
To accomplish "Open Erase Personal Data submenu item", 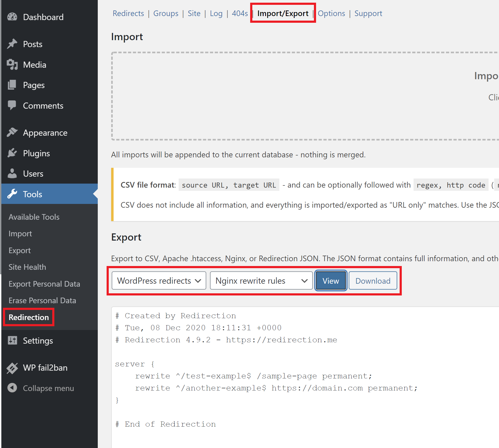I will click(x=42, y=300).
